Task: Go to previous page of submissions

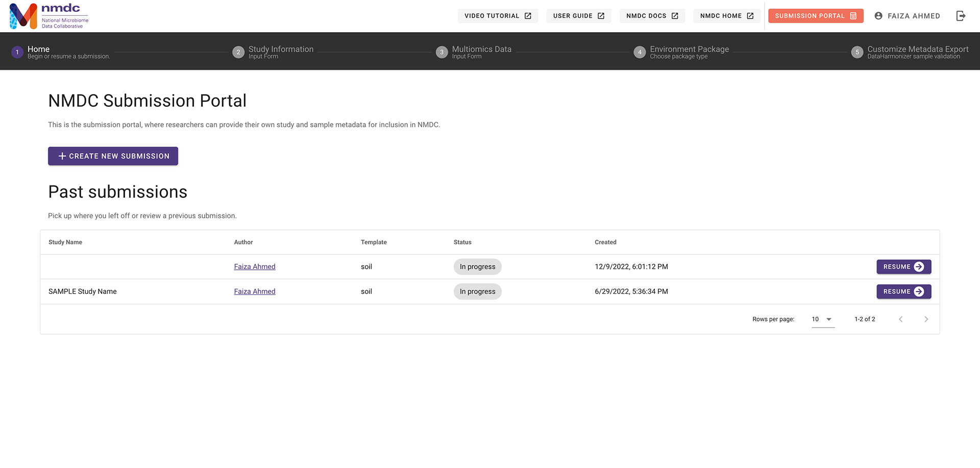Action: pyautogui.click(x=901, y=319)
